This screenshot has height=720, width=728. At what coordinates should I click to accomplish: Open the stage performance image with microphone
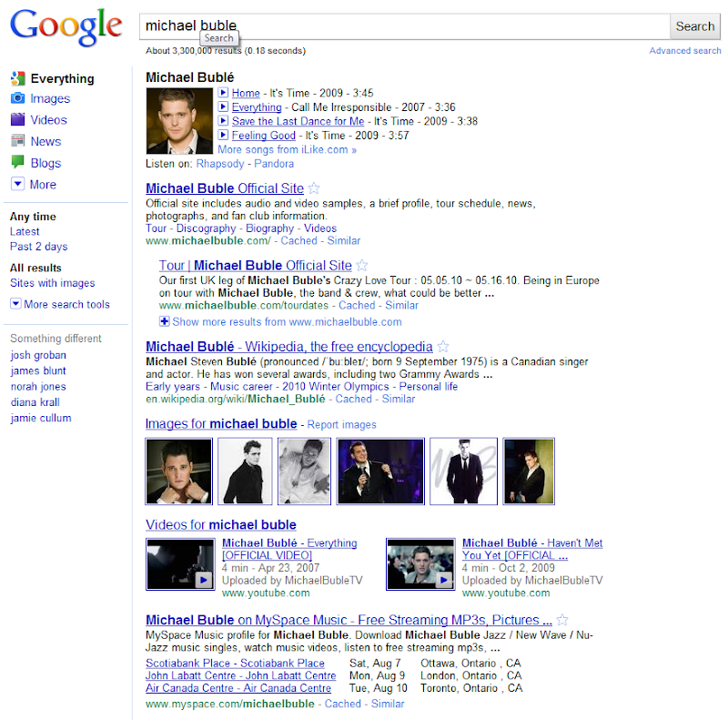(x=380, y=471)
